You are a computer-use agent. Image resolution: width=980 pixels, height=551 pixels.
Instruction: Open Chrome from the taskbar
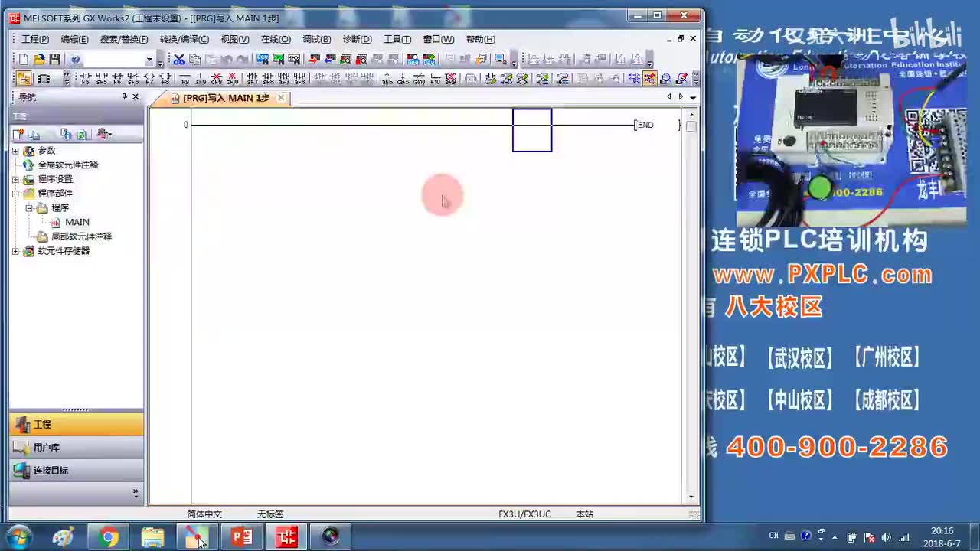(x=108, y=537)
